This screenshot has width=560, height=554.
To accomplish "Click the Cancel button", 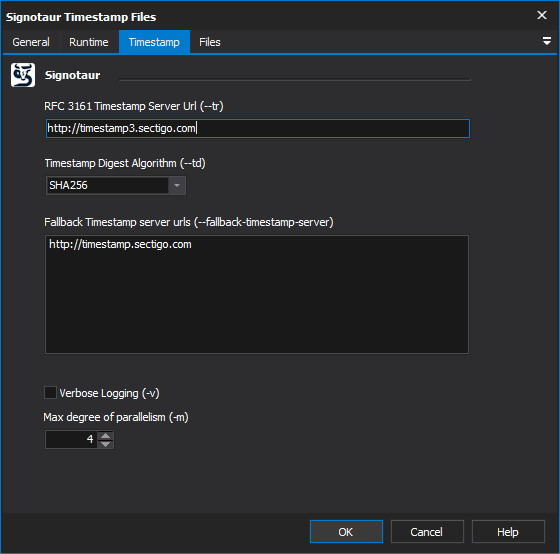I will 427,531.
